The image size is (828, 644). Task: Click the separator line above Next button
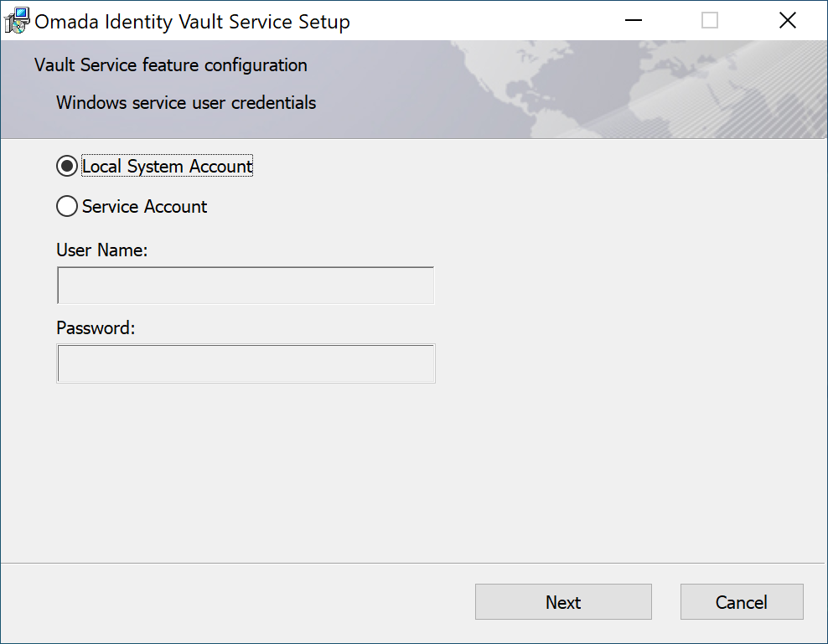(x=413, y=564)
